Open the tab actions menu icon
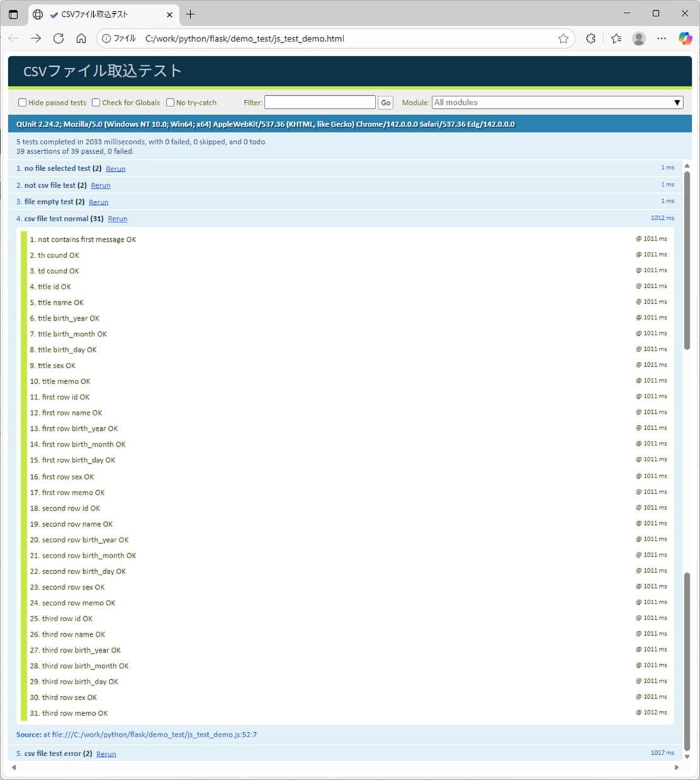This screenshot has width=700, height=780. coord(13,14)
